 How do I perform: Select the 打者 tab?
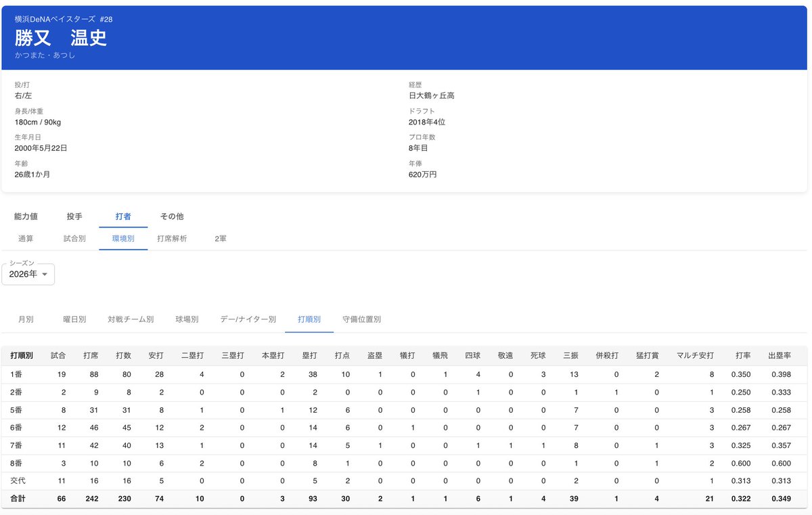click(123, 217)
